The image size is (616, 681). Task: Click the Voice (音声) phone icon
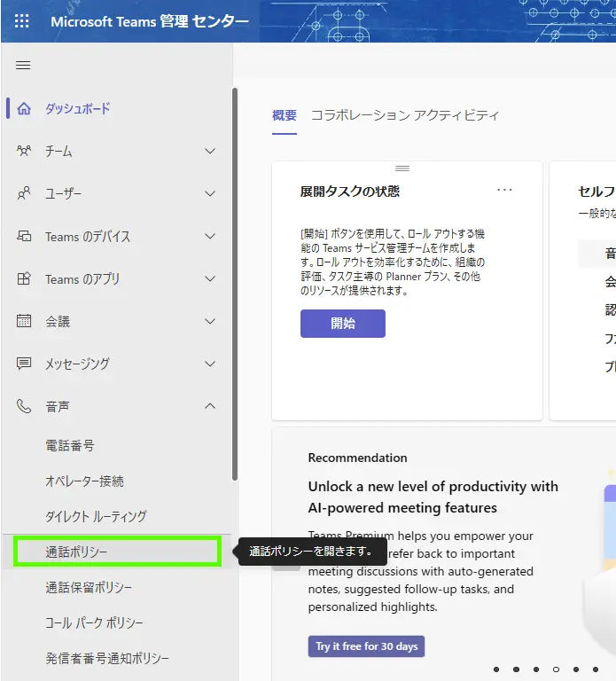(x=24, y=406)
